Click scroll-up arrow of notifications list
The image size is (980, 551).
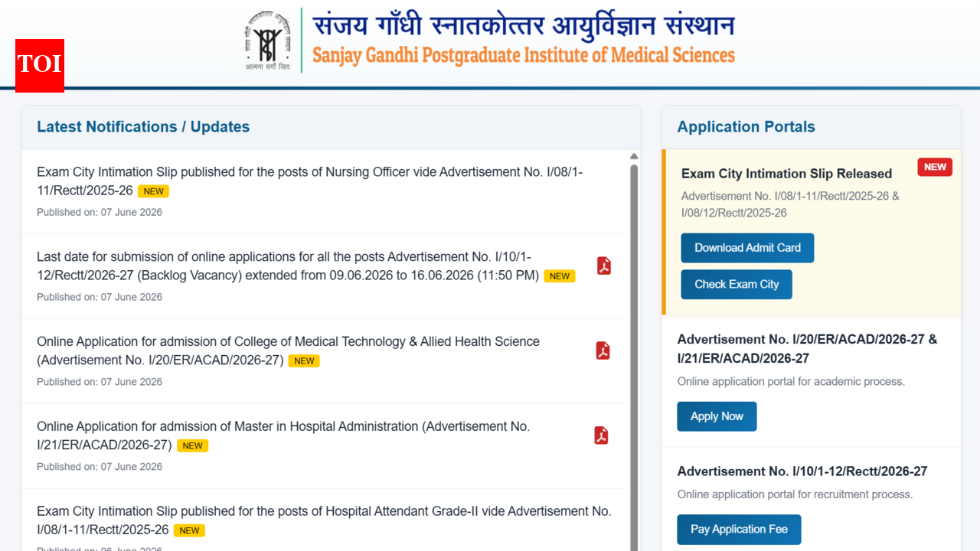click(x=634, y=156)
